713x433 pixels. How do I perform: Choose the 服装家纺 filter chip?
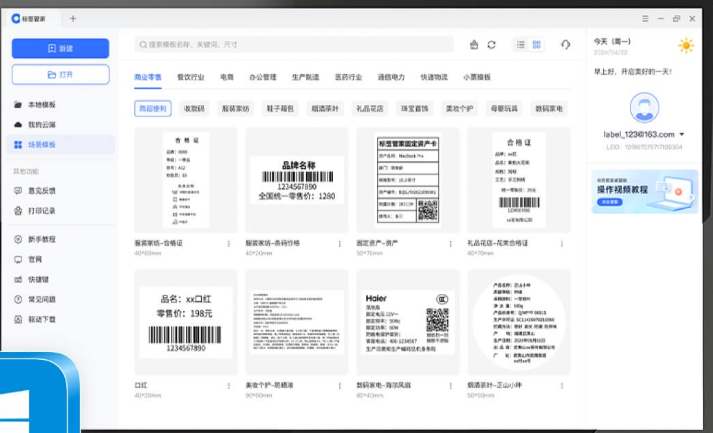tap(236, 109)
